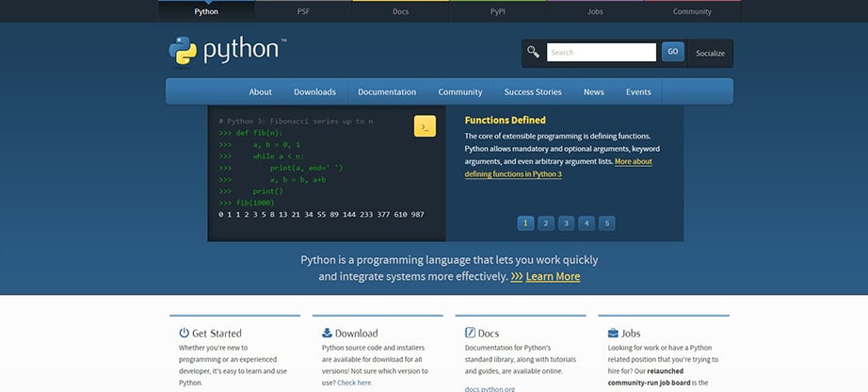The width and height of the screenshot is (868, 392).
Task: Open the News menu
Action: [593, 92]
